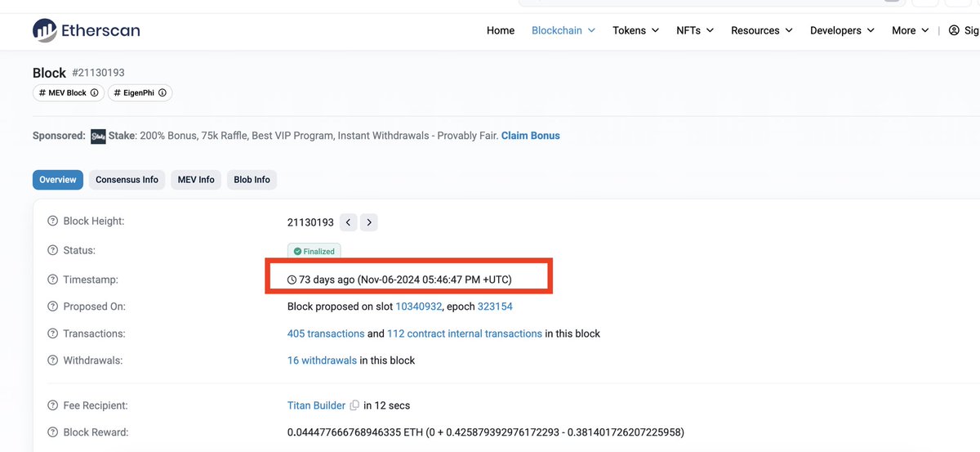This screenshot has height=452, width=980.
Task: Switch to the Blob Info tab
Action: point(252,180)
